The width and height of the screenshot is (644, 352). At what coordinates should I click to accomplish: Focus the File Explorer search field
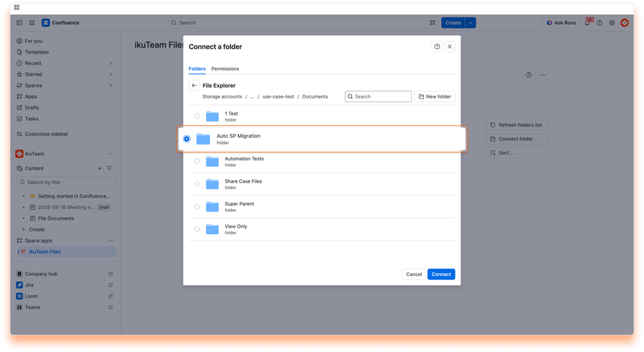click(378, 96)
